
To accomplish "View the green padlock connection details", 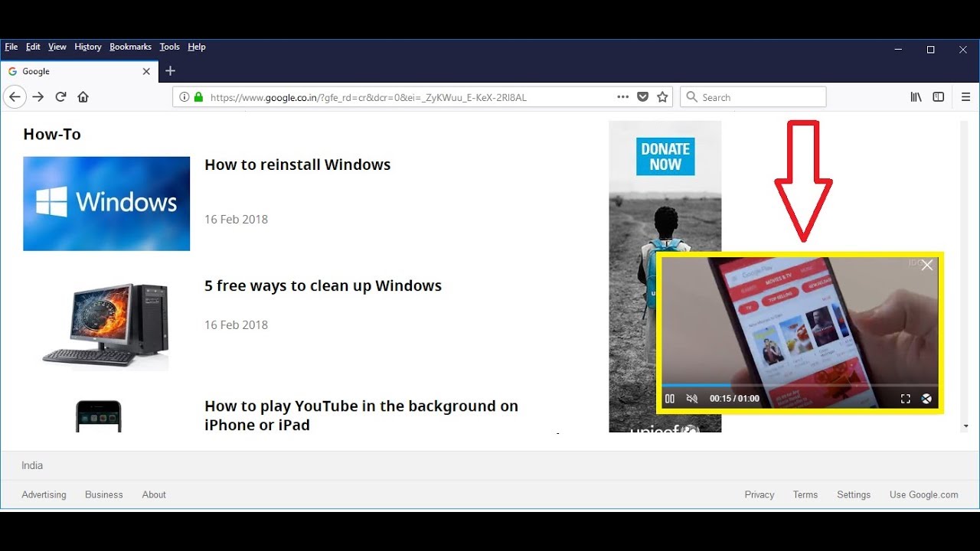I will (x=199, y=97).
